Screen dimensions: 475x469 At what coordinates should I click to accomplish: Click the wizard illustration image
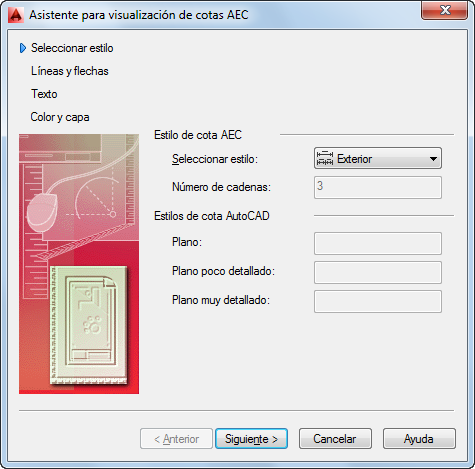[x=79, y=264]
